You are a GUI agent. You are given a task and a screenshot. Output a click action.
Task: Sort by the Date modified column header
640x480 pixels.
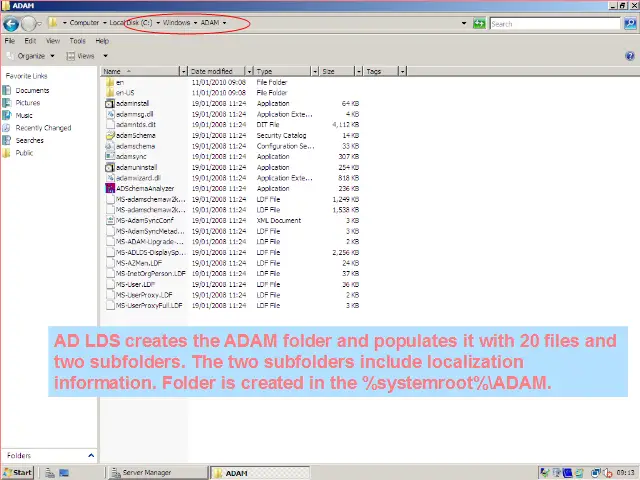[217, 71]
